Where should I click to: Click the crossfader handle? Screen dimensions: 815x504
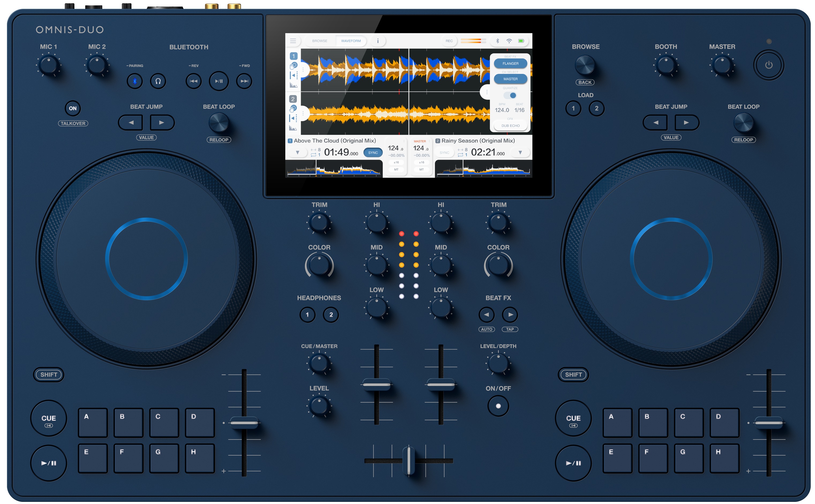click(x=409, y=460)
